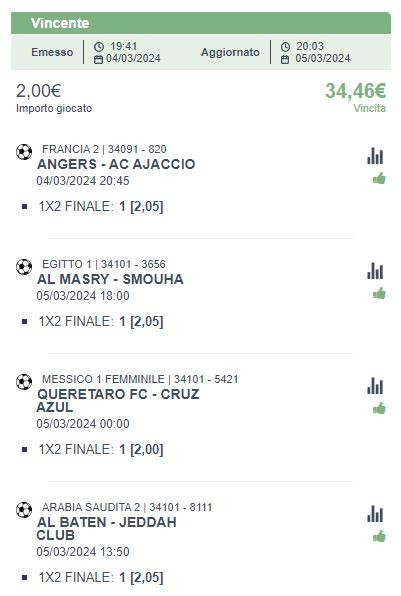Screen dimensions: 401x596
Task: Click soccer ball icon beside Egitto 1
Action: click(24, 267)
